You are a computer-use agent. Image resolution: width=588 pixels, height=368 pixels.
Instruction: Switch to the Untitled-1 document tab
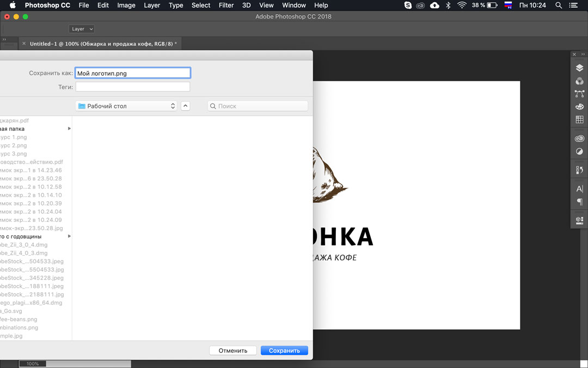(x=103, y=44)
